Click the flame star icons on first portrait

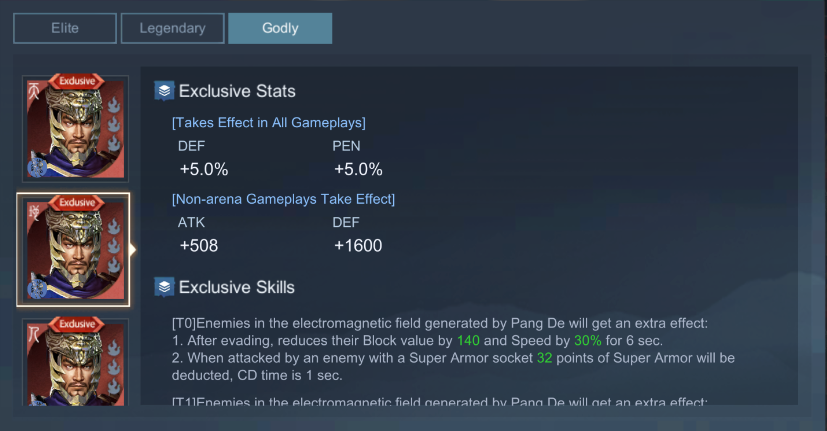[114, 124]
